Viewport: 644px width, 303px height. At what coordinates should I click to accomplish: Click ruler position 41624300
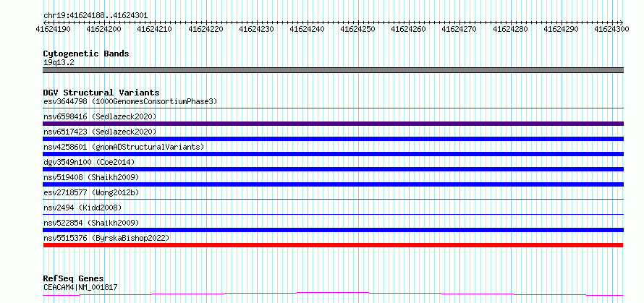[x=611, y=29]
